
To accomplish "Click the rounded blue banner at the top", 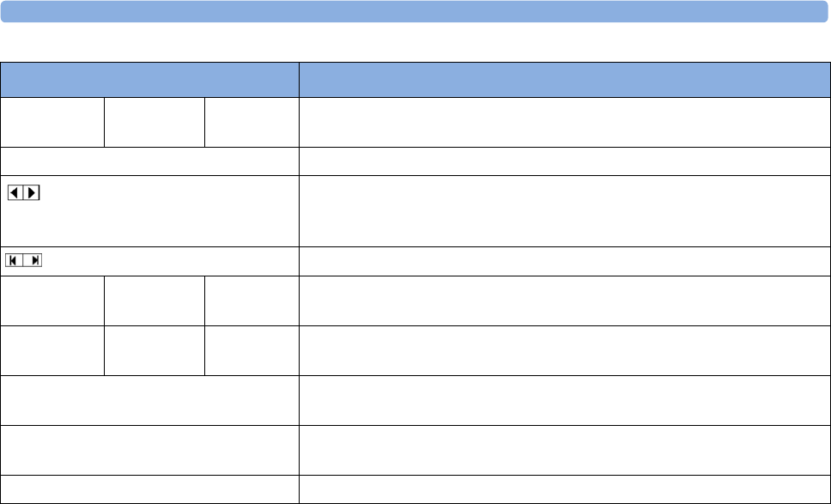I will point(415,11).
